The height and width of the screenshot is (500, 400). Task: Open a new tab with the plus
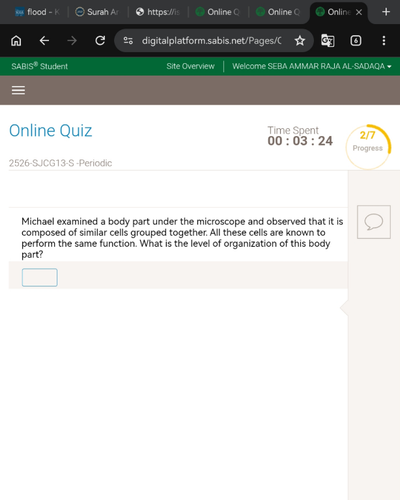386,12
